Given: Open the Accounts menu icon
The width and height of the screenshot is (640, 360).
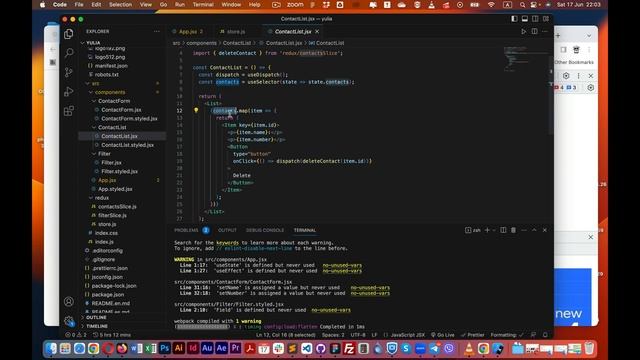Looking at the screenshot, I should [x=69, y=302].
